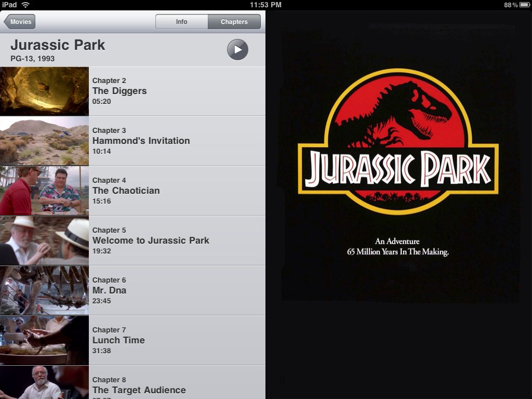532x399 pixels.
Task: Play the Jurassic Park movie
Action: tap(237, 49)
